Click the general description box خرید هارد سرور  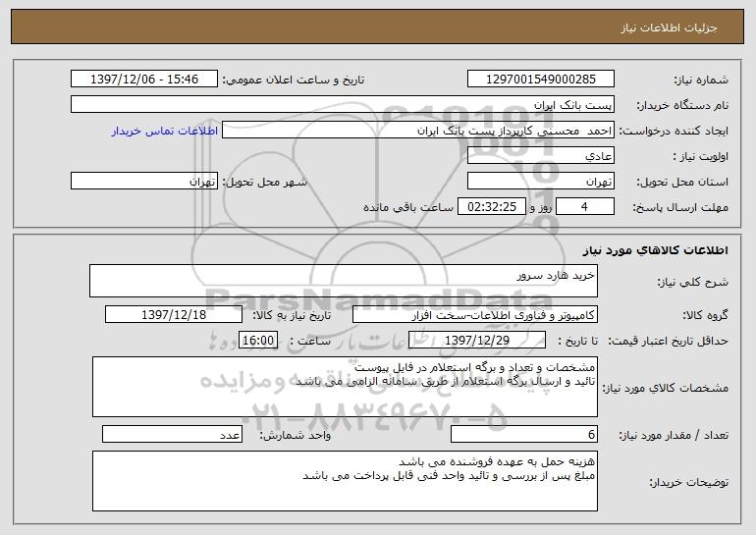coord(344,281)
